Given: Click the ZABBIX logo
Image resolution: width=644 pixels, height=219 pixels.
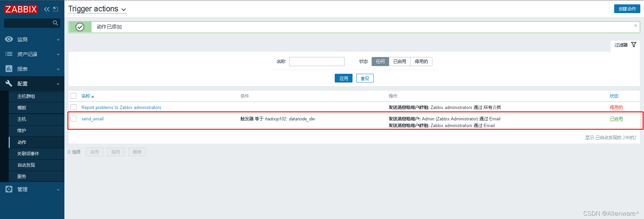Looking at the screenshot, I should [x=21, y=9].
